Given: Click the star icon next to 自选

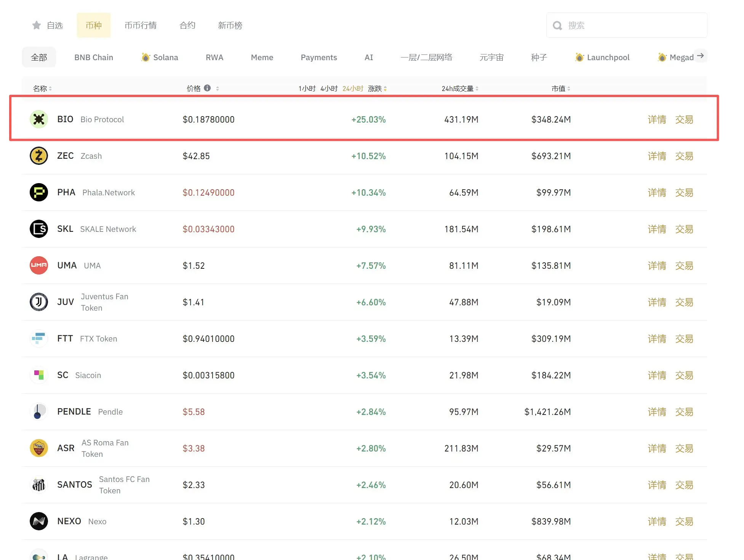Looking at the screenshot, I should coord(37,25).
